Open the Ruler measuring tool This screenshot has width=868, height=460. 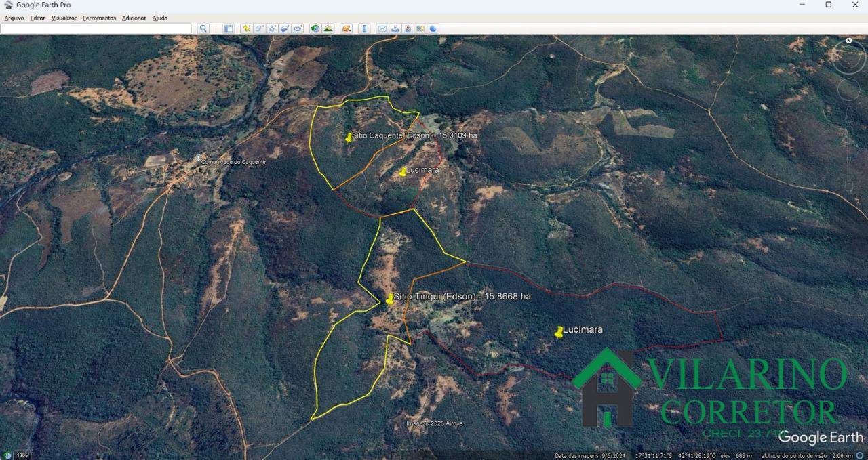(x=364, y=28)
